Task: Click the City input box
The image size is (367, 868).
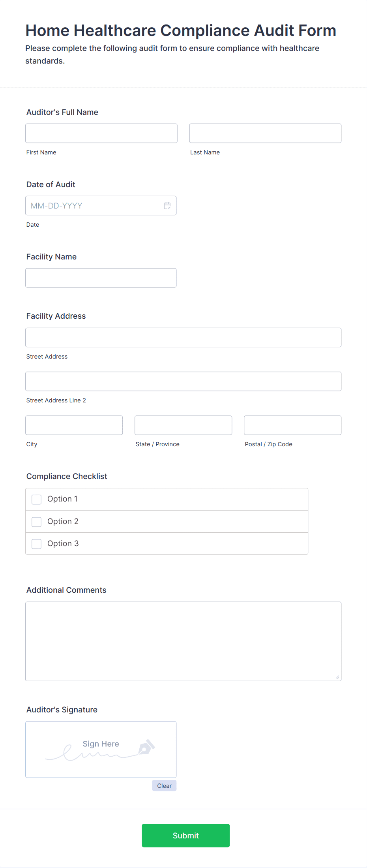Action: click(74, 425)
